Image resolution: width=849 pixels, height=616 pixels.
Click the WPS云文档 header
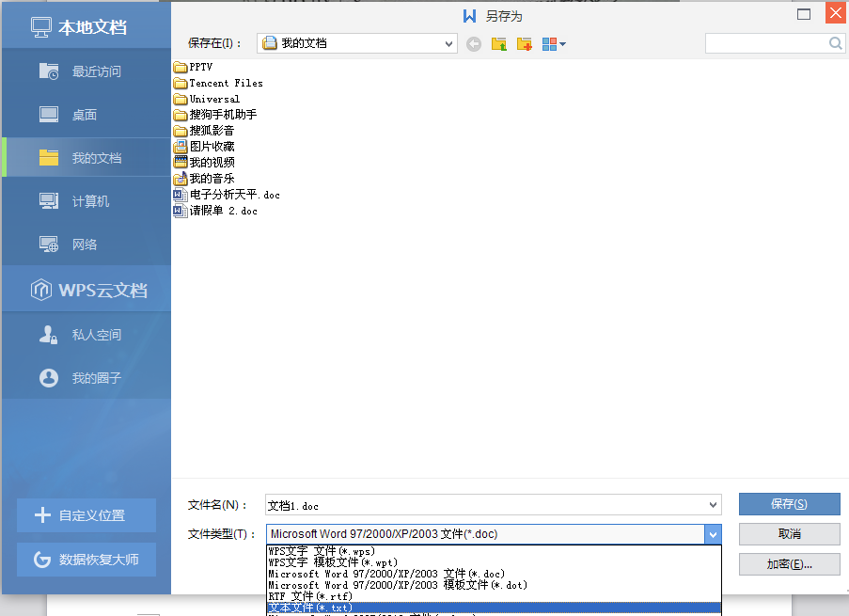86,290
